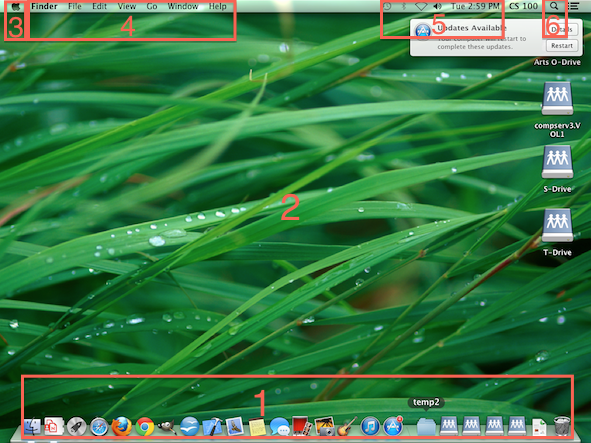The image size is (591, 443).
Task: Launch OpenOffice seagull icon in dock
Action: (189, 427)
